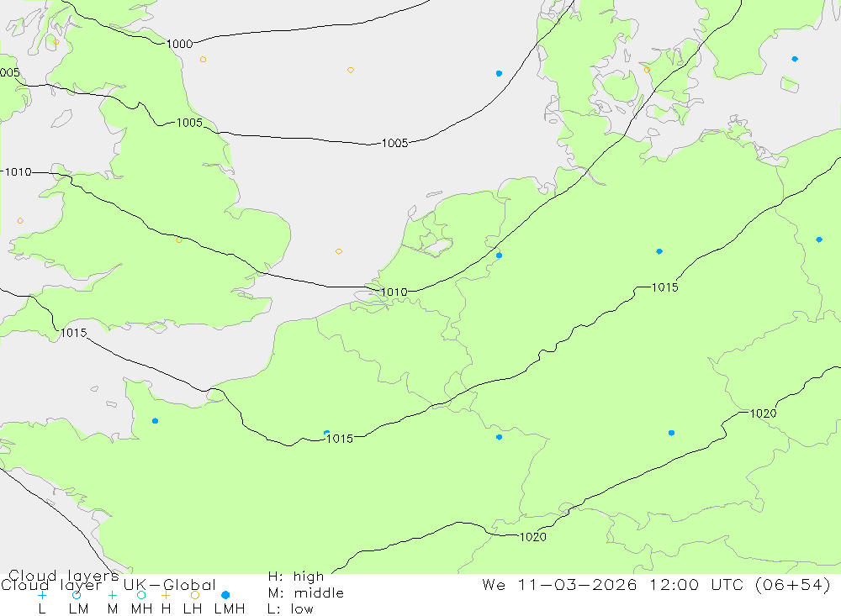
Task: Click the 1000 isobar label
Action: [x=180, y=44]
